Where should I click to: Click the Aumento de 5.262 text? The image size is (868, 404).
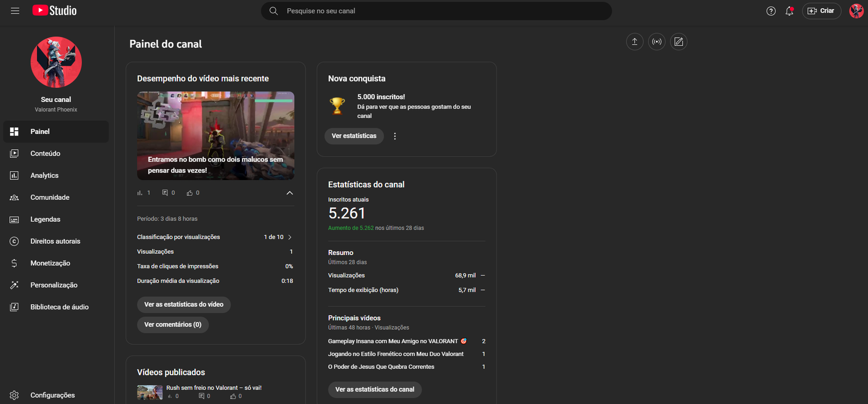click(x=351, y=228)
